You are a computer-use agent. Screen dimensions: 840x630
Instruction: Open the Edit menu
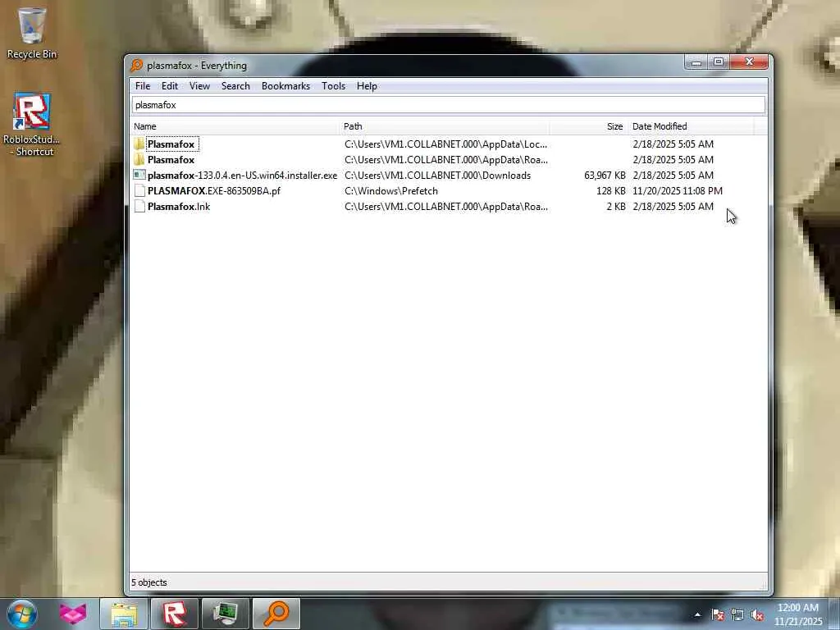169,85
